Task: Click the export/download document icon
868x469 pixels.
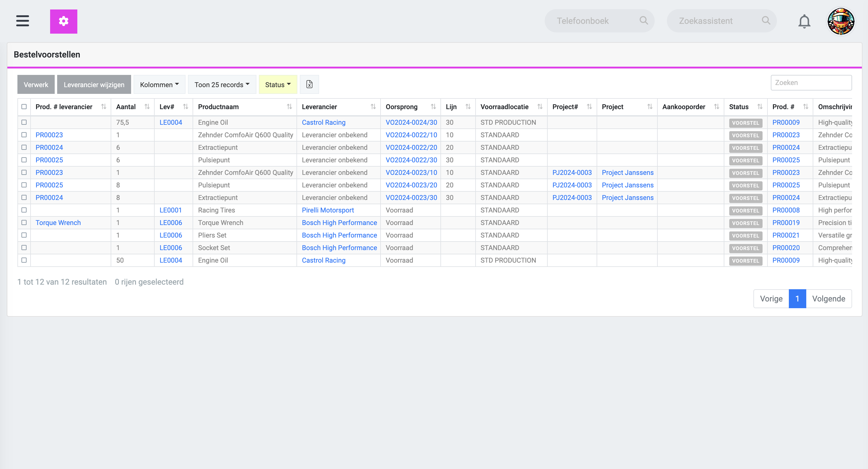Action: coord(309,84)
